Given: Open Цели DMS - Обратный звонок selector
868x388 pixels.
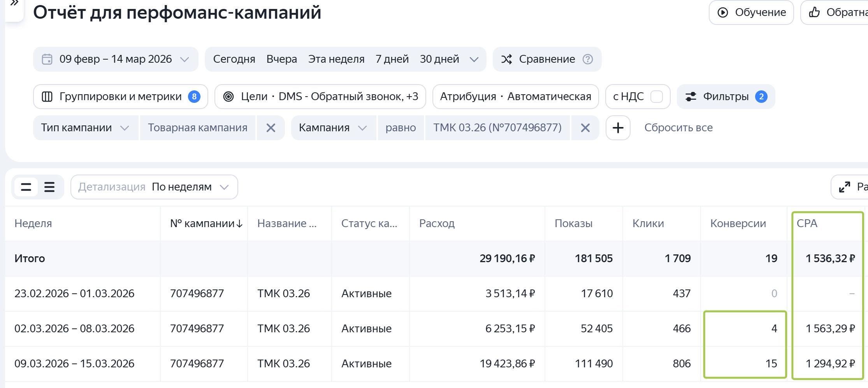Looking at the screenshot, I should (320, 97).
